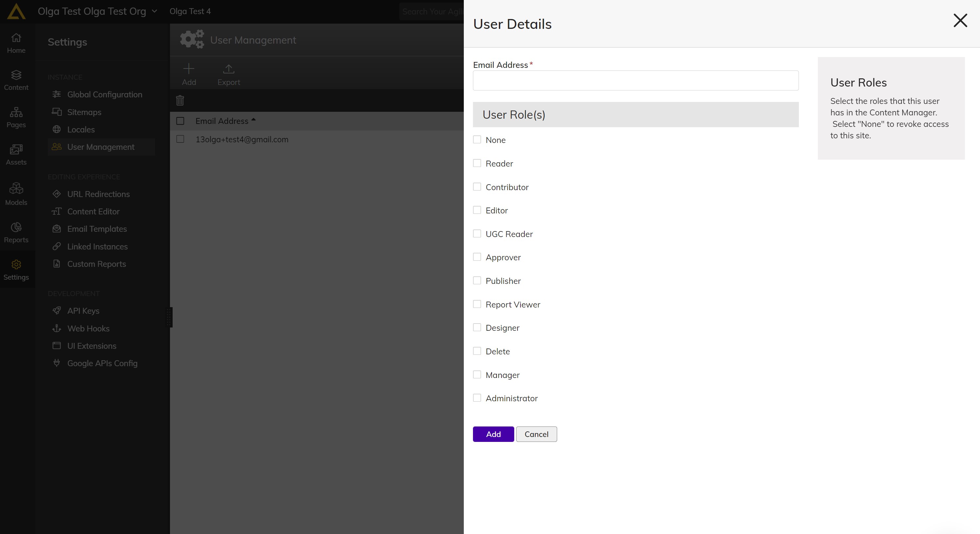Sort by Email Address column header

pyautogui.click(x=222, y=121)
